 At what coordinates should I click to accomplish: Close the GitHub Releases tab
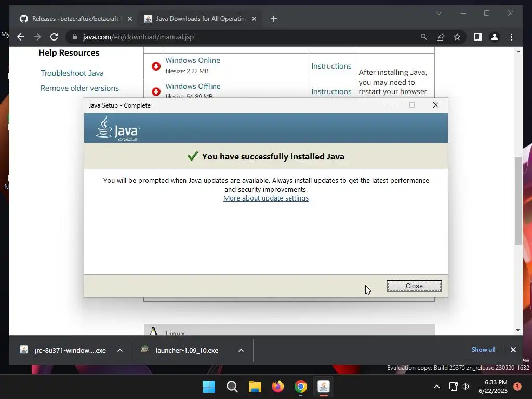point(129,19)
